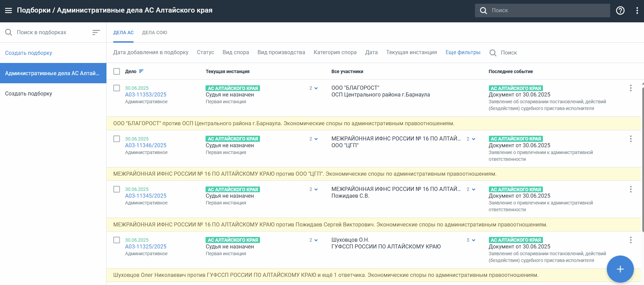Open the Дата filter dropdown
This screenshot has height=285, width=644.
click(x=371, y=52)
